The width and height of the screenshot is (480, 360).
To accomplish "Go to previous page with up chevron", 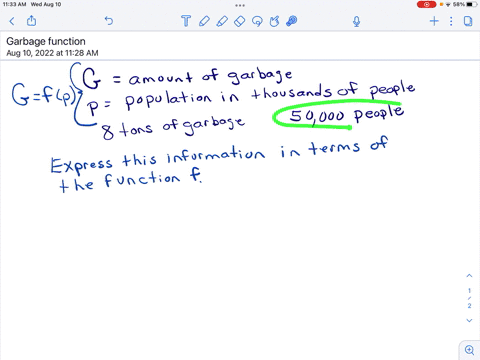I will pos(469,276).
